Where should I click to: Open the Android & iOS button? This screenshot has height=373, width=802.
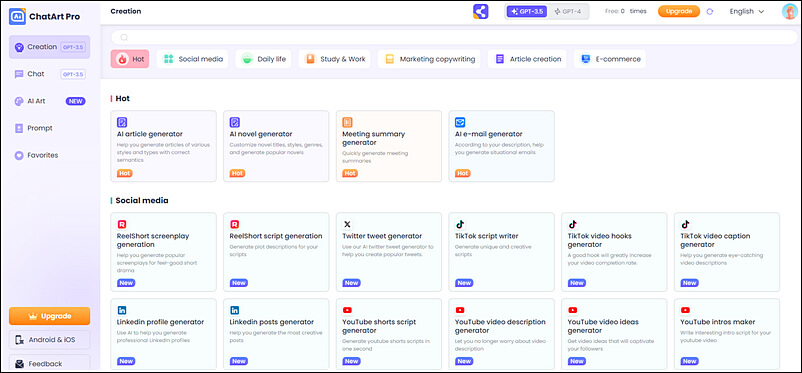coord(50,340)
